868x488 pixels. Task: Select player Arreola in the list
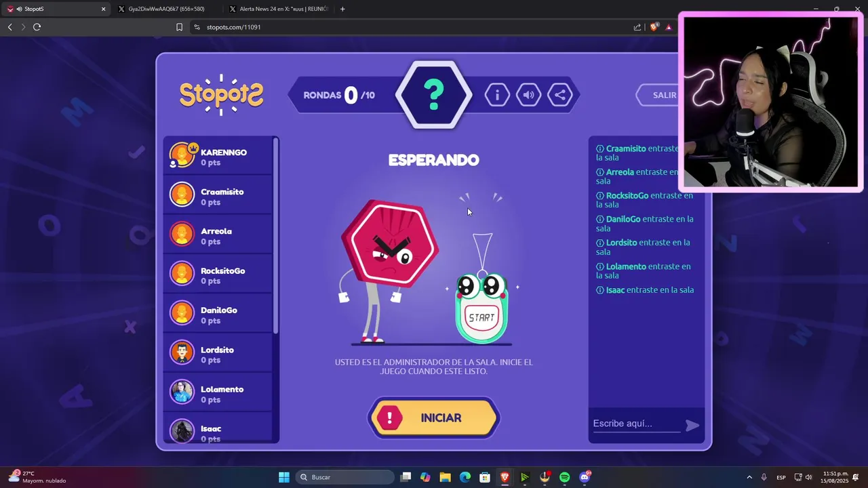[x=218, y=235]
